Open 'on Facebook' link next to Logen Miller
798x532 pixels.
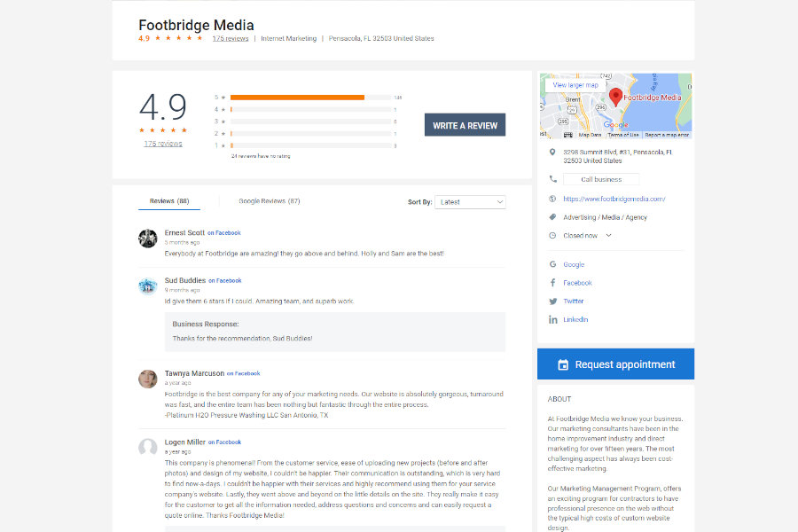pos(224,442)
